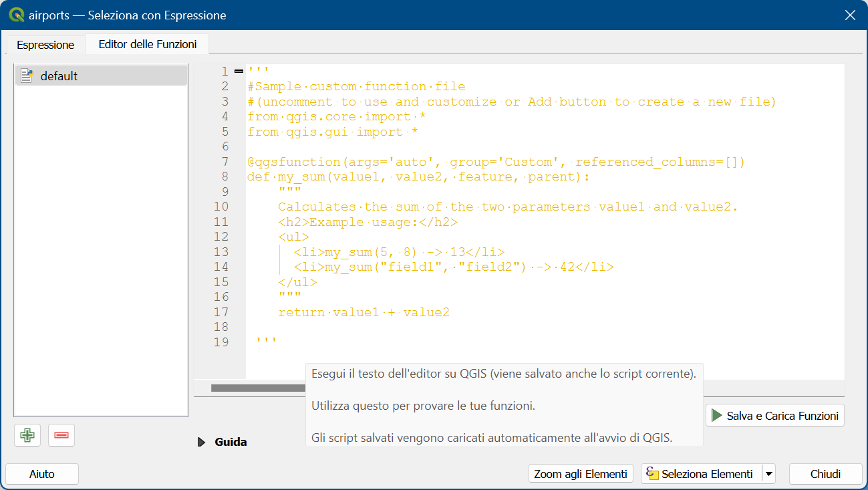Close the dialog window with X
Screen dimensions: 868x490
(850, 15)
